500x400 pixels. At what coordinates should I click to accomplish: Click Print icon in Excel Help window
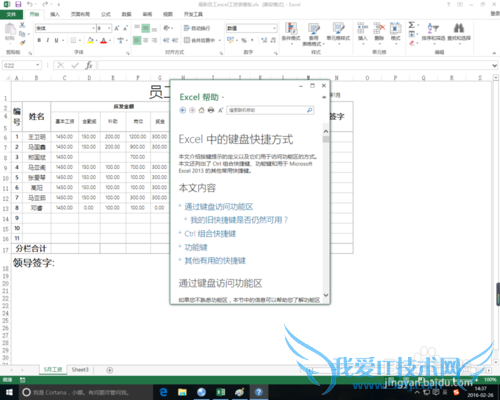coord(211,110)
